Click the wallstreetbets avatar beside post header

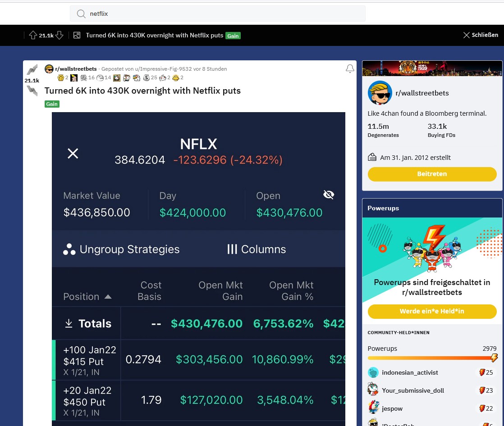[x=49, y=69]
